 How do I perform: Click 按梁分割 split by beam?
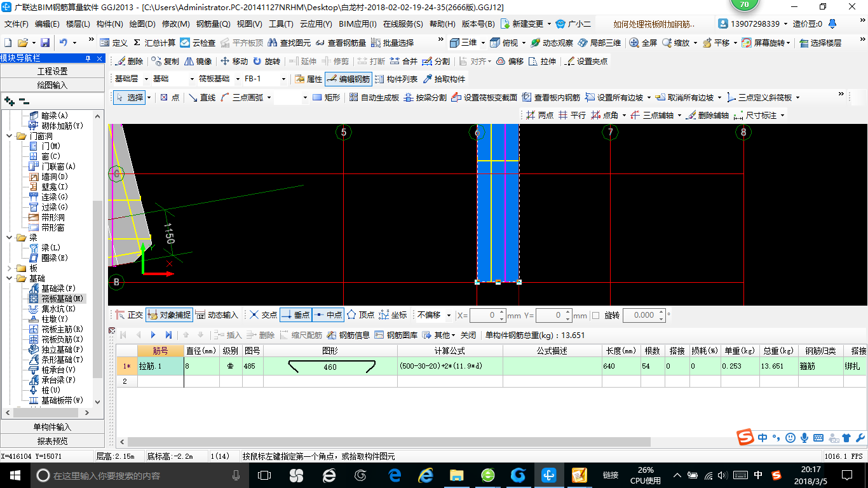[425, 98]
